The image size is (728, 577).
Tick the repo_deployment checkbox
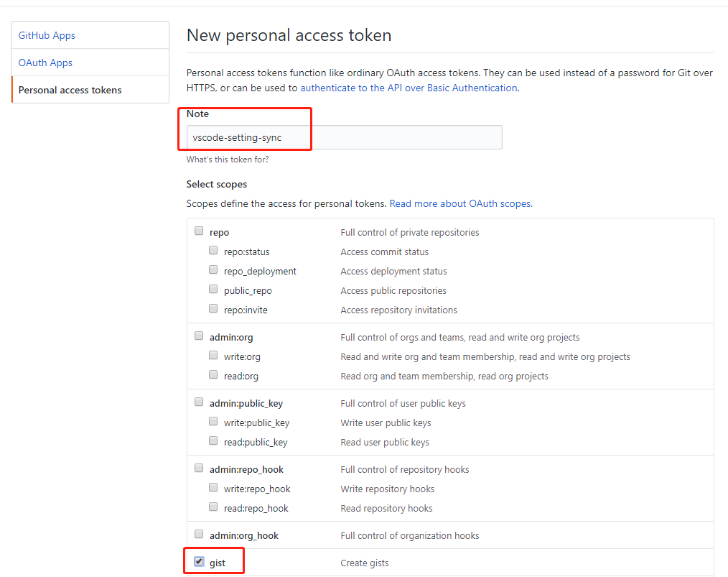[x=213, y=270]
